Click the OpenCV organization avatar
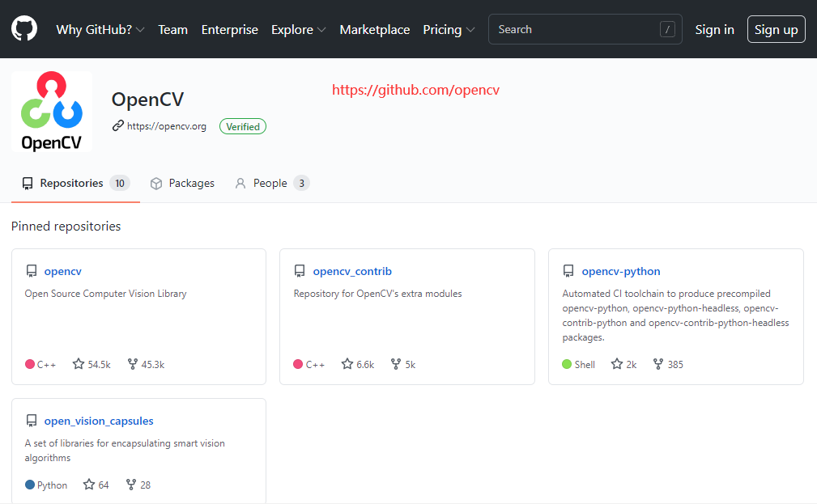The width and height of the screenshot is (817, 504). coord(52,112)
